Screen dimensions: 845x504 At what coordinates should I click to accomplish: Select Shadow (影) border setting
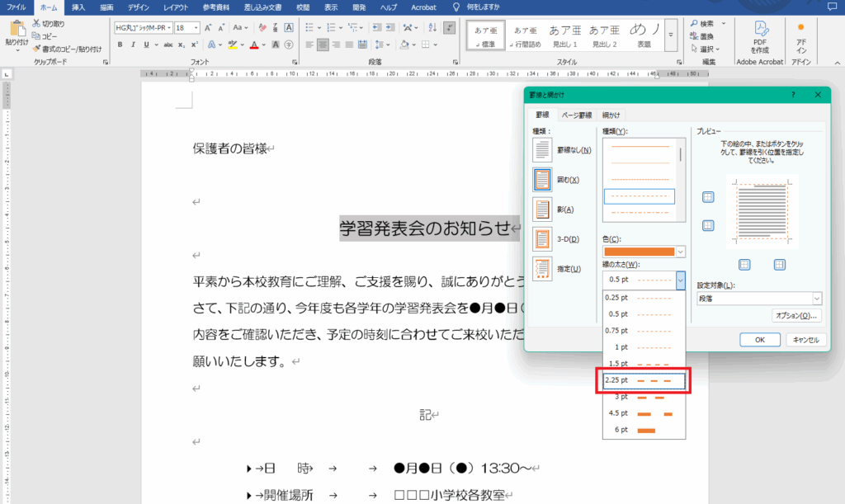coord(542,209)
